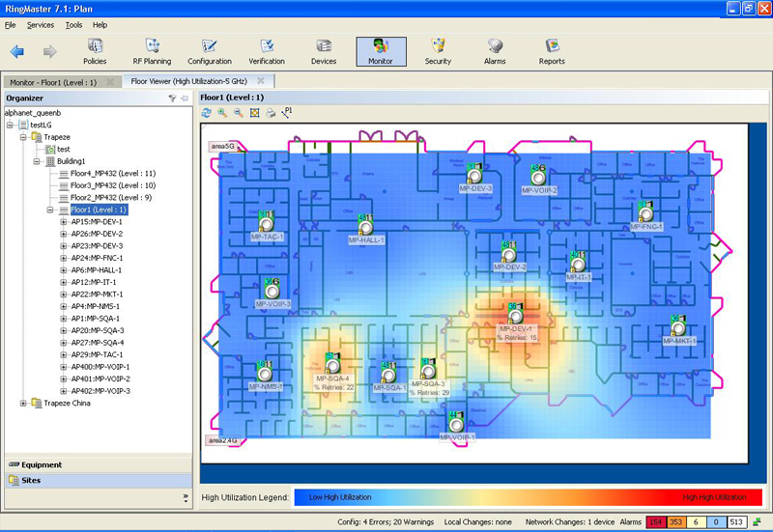Select the MP-VOIP-2 access point icon
773x532 pixels.
pyautogui.click(x=538, y=176)
